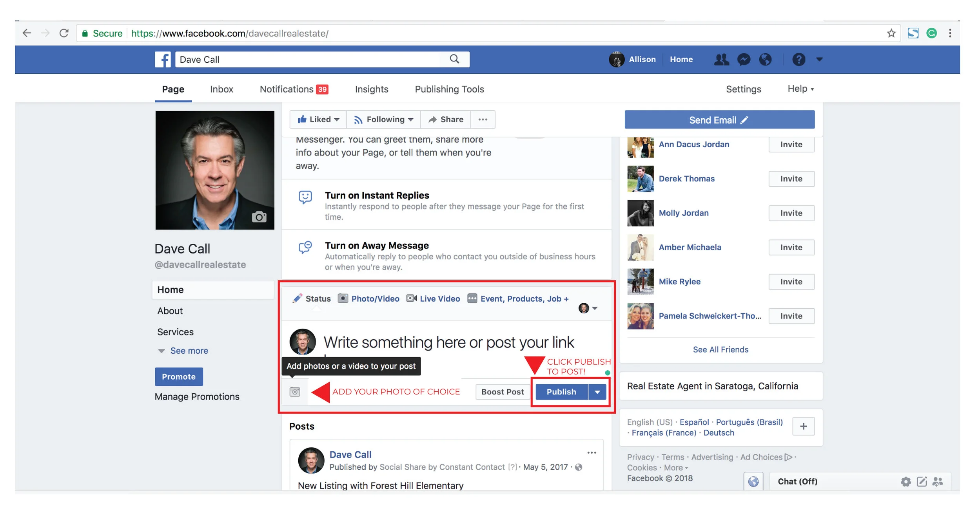Image resolution: width=980 pixels, height=512 pixels.
Task: Click create group icon in chat bar
Action: [x=938, y=481]
